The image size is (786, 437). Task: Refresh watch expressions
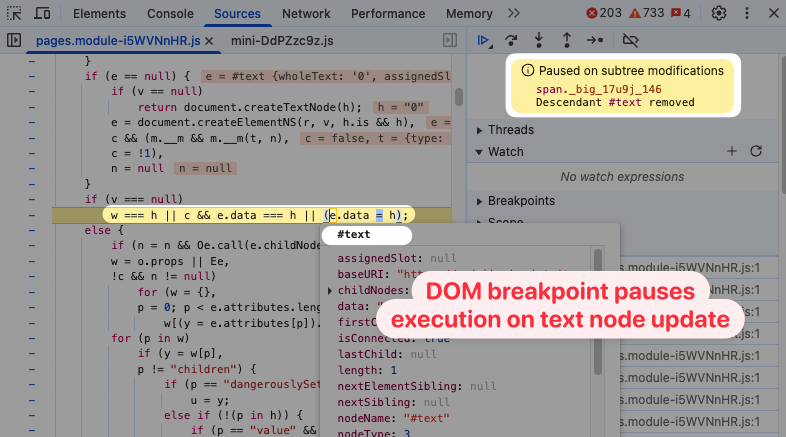[x=756, y=151]
